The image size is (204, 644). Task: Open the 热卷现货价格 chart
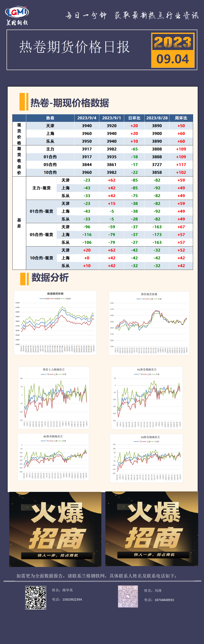(149, 323)
